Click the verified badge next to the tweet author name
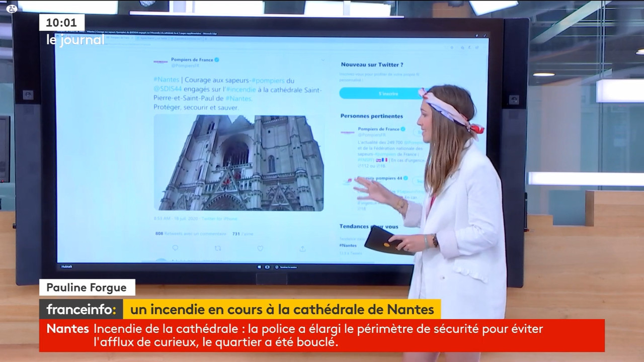 (217, 59)
